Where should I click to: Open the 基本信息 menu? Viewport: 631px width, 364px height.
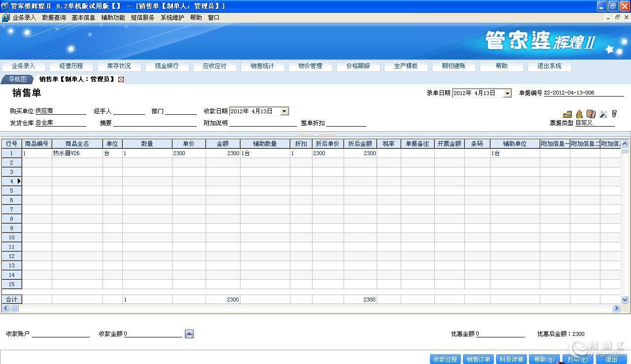click(83, 17)
